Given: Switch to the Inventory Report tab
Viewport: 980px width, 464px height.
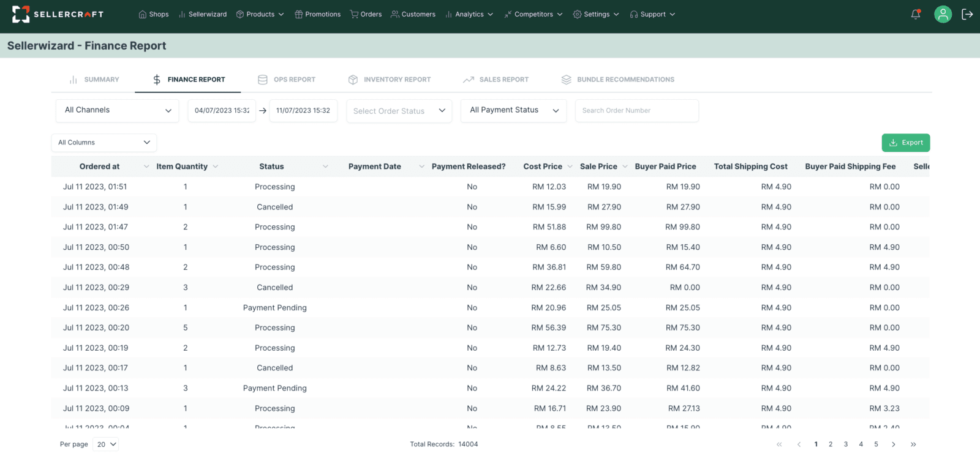Looking at the screenshot, I should [x=390, y=80].
